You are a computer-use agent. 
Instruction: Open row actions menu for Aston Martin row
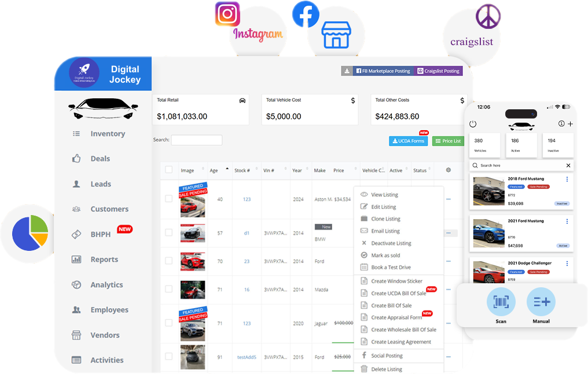pyautogui.click(x=448, y=199)
